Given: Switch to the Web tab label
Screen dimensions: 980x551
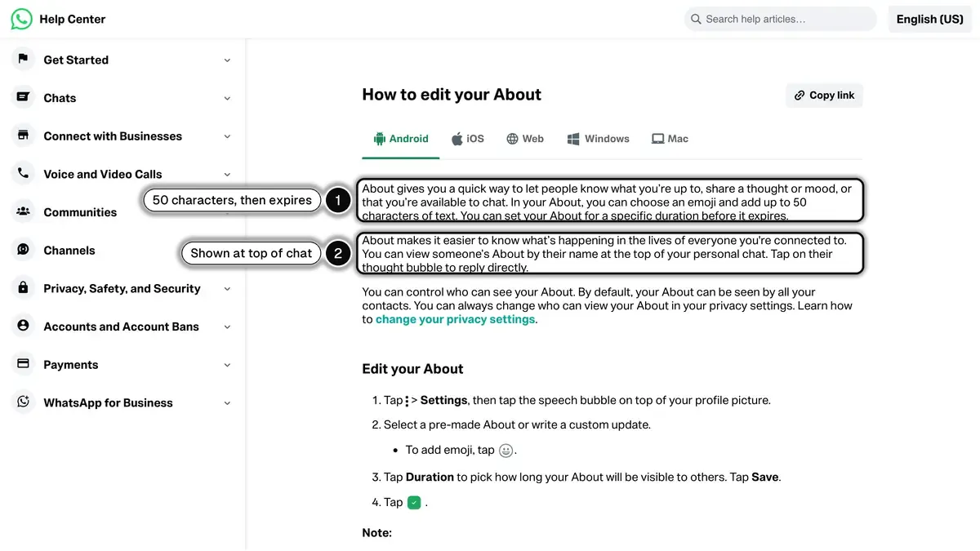Looking at the screenshot, I should click(x=532, y=139).
